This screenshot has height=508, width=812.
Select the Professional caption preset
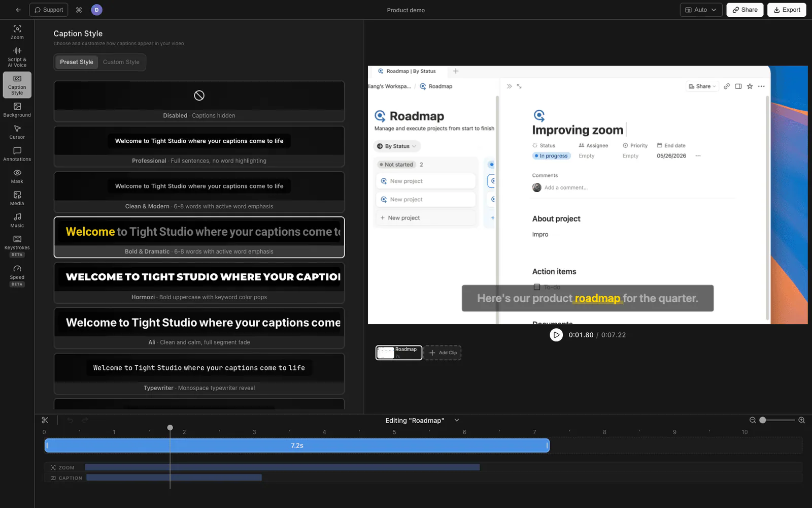199,146
